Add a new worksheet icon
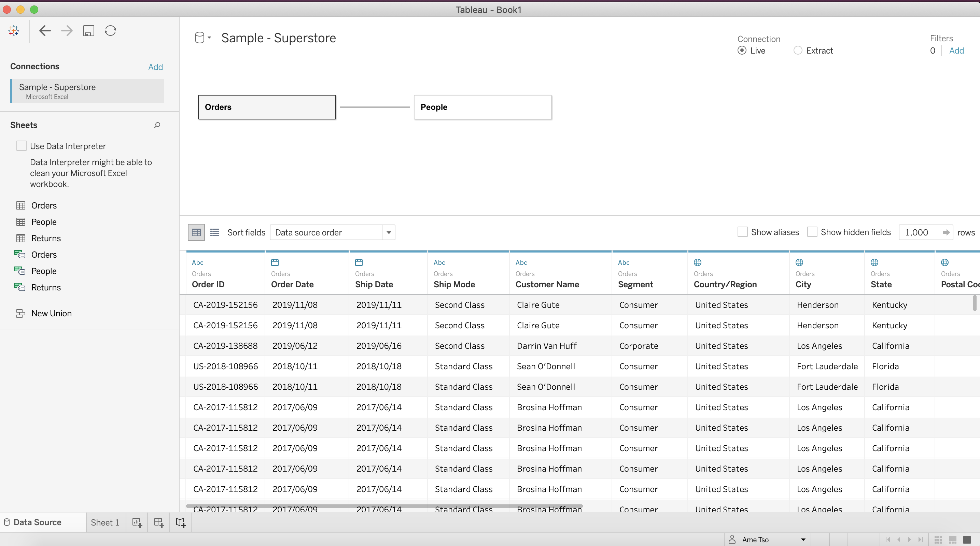980x546 pixels. click(x=137, y=522)
